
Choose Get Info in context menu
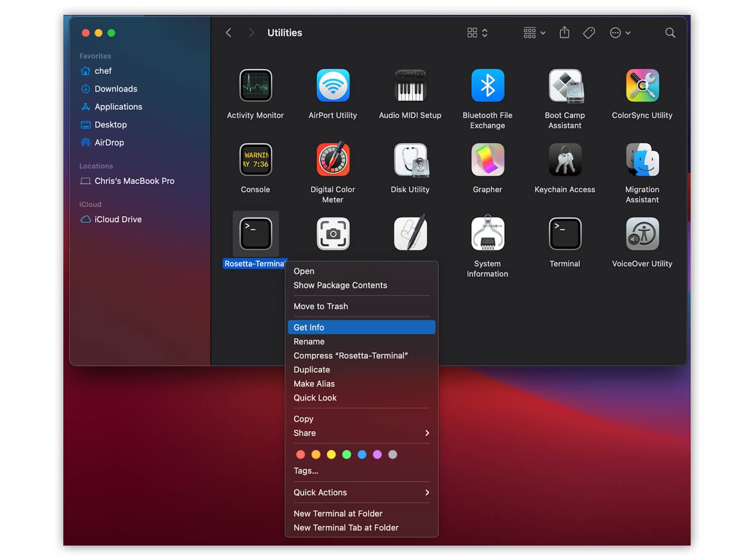362,327
